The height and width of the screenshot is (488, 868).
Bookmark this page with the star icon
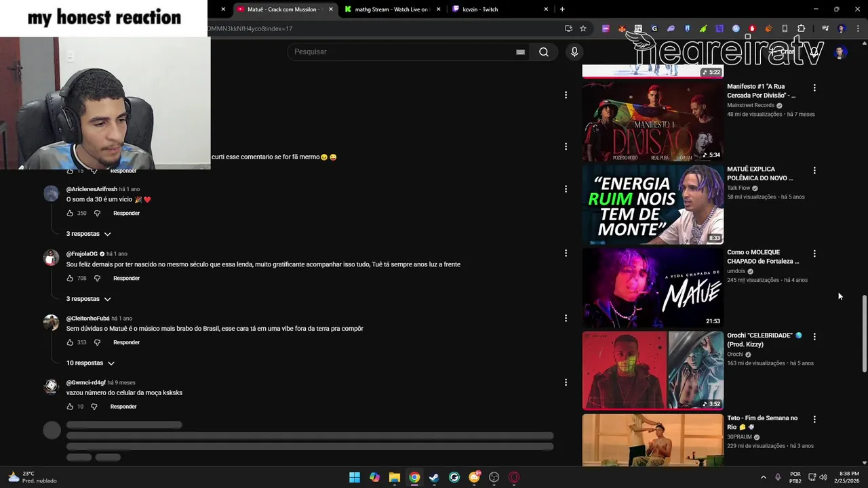[583, 28]
